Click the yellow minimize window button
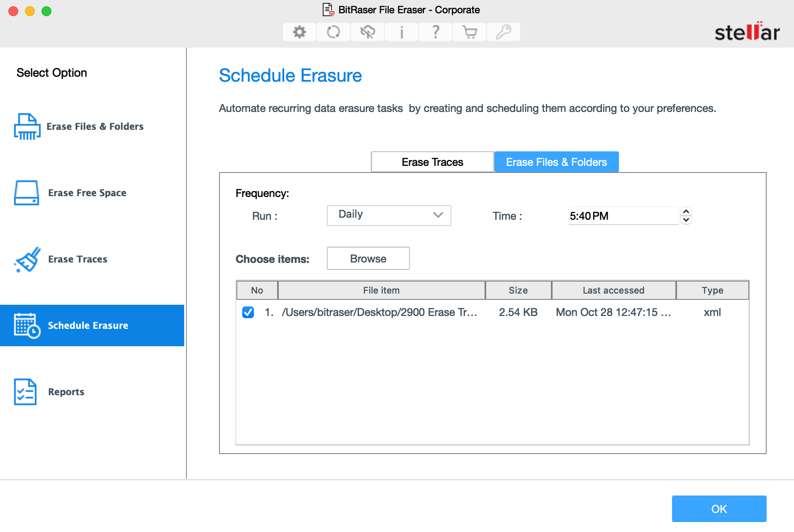The image size is (794, 532). [30, 11]
